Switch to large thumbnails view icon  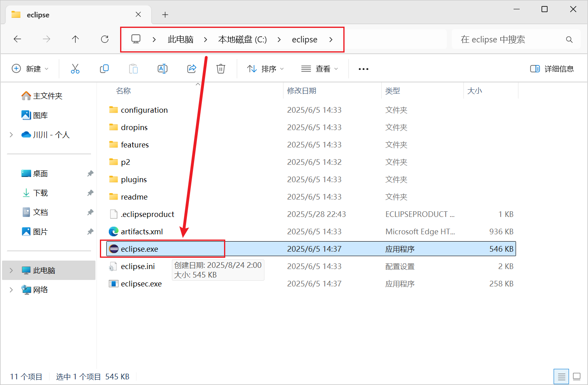(x=577, y=377)
